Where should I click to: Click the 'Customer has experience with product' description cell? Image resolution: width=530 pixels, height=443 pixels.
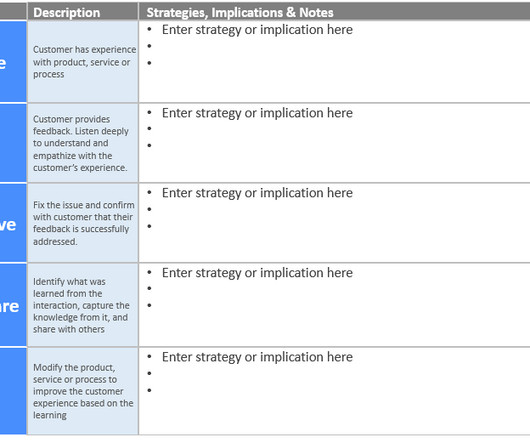coord(83,61)
